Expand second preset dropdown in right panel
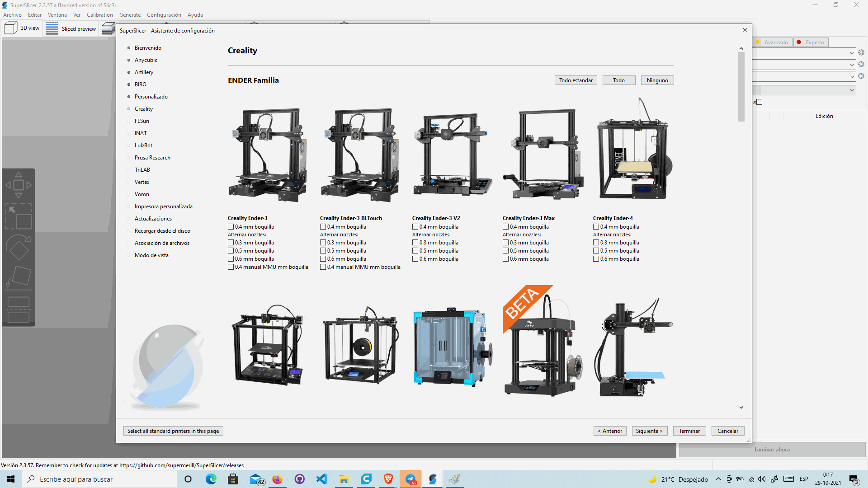Viewport: 868px width, 488px height. tap(852, 65)
